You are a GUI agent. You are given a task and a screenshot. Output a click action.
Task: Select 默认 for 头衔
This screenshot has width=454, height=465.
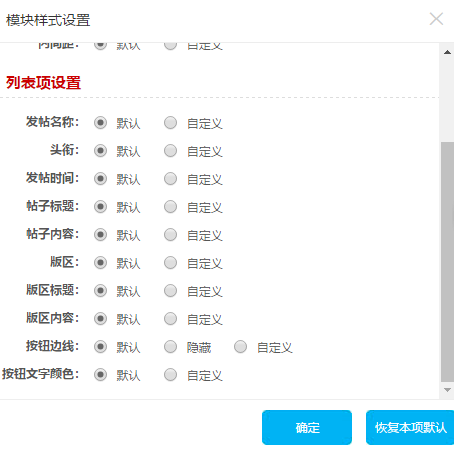(x=100, y=151)
